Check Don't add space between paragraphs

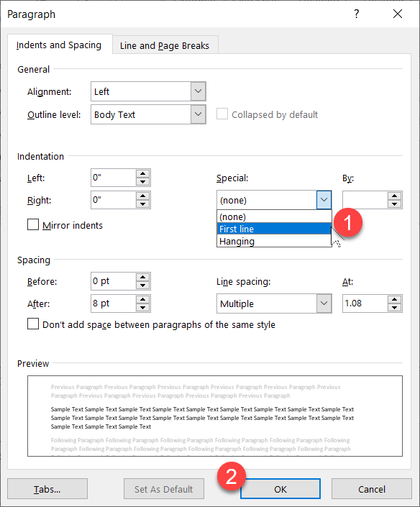pyautogui.click(x=33, y=324)
